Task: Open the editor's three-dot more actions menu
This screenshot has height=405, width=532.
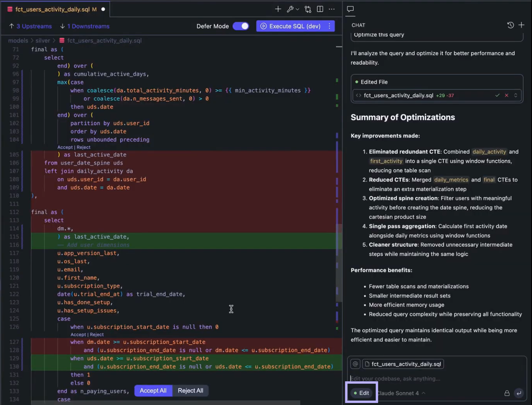Action: click(x=332, y=9)
